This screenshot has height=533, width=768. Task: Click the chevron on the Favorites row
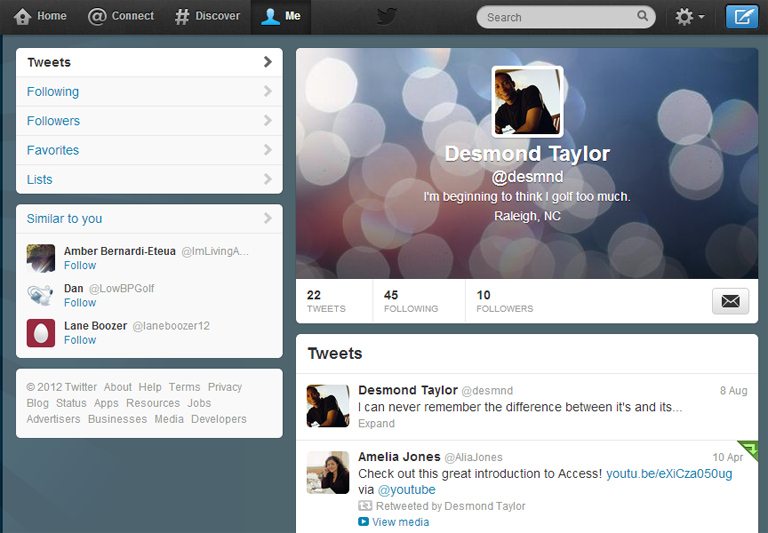[x=267, y=150]
